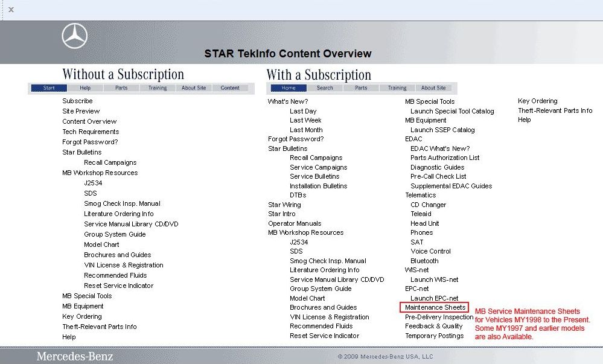Click Recommended Fluids in subscription column
The height and width of the screenshot is (364, 603).
[x=321, y=327]
